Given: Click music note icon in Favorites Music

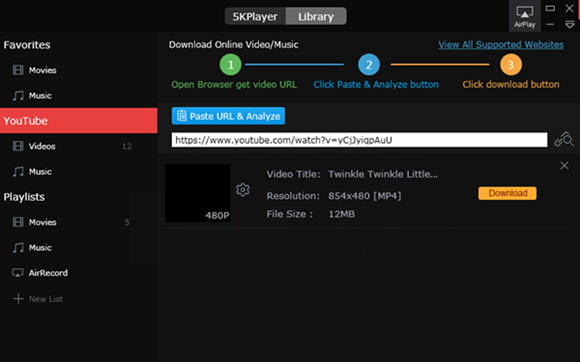Looking at the screenshot, I should click(x=18, y=95).
